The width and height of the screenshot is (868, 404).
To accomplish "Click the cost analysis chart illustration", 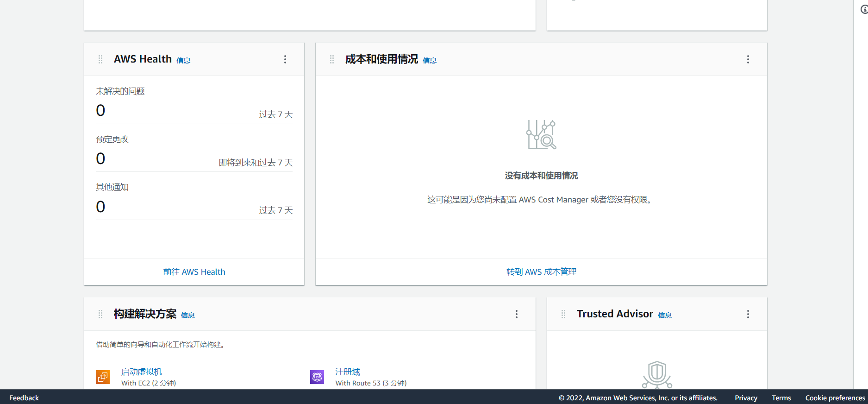I will [x=541, y=134].
